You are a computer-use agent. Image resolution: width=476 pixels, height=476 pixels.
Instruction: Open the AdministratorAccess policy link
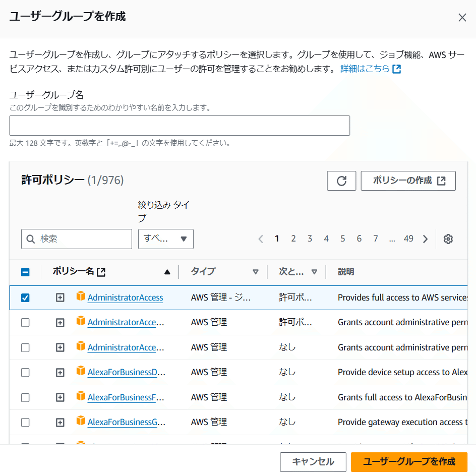[x=126, y=298]
